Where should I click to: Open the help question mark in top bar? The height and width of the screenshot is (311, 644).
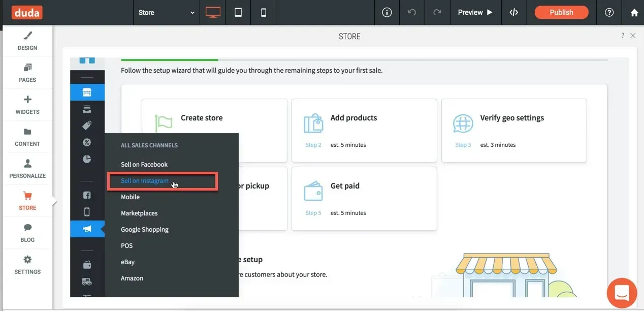pos(609,13)
